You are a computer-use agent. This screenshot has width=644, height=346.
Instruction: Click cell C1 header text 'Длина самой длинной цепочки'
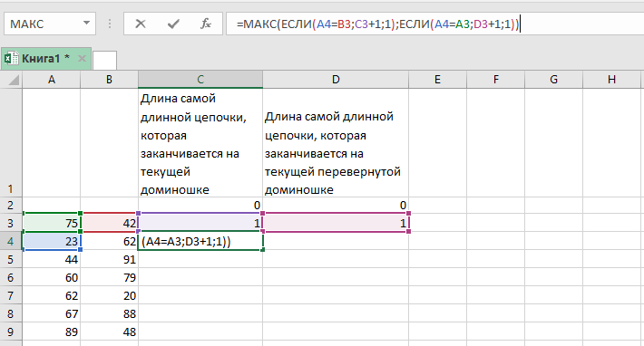200,143
